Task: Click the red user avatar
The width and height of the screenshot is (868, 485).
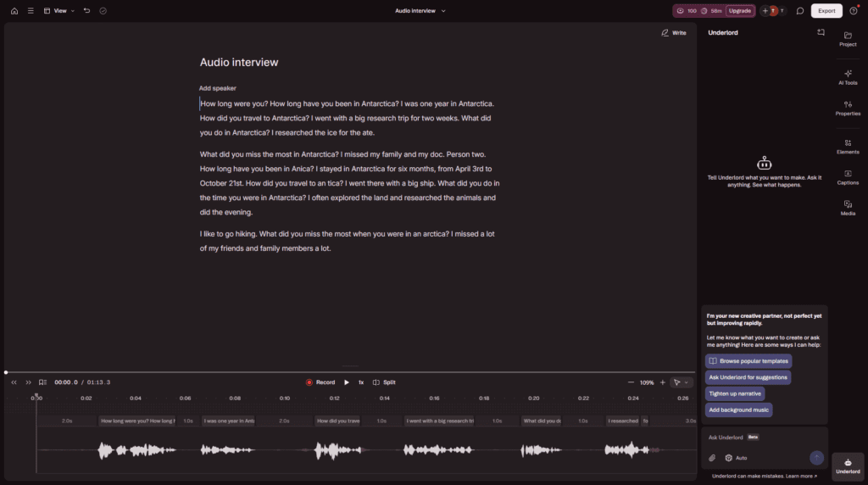Action: [773, 10]
